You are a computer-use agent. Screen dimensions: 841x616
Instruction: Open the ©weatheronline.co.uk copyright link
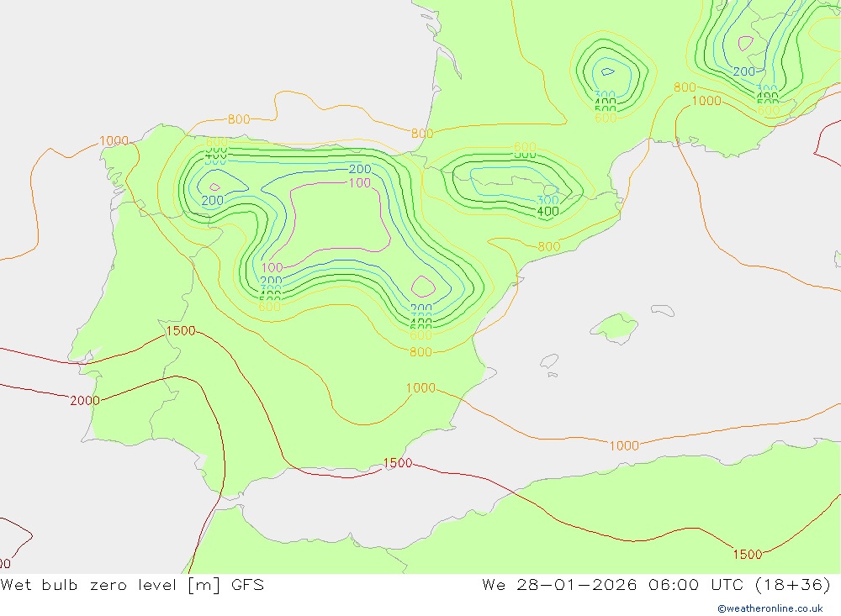[770, 608]
